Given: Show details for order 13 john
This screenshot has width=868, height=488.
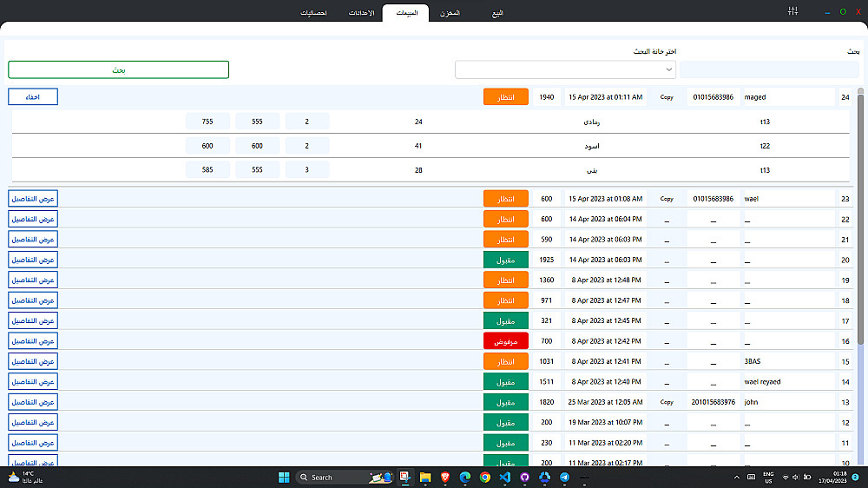Looking at the screenshot, I should tap(33, 402).
